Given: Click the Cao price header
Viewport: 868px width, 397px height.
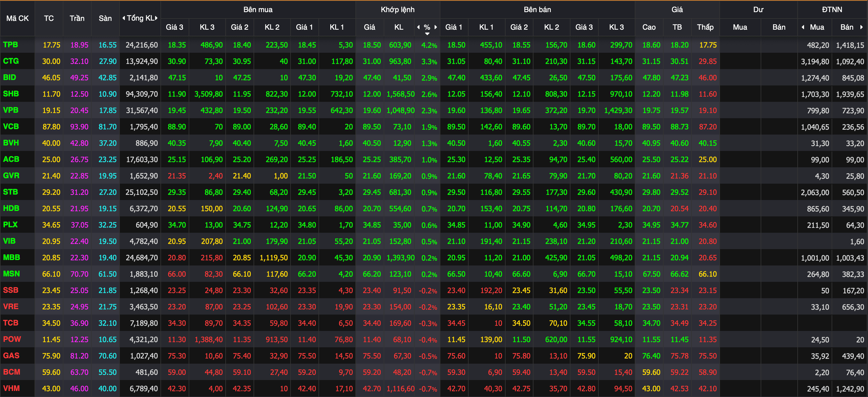Looking at the screenshot, I should click(x=649, y=27).
